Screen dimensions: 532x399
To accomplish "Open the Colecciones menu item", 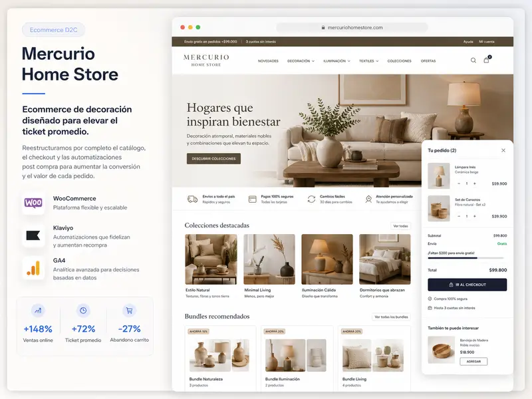I will tap(400, 61).
